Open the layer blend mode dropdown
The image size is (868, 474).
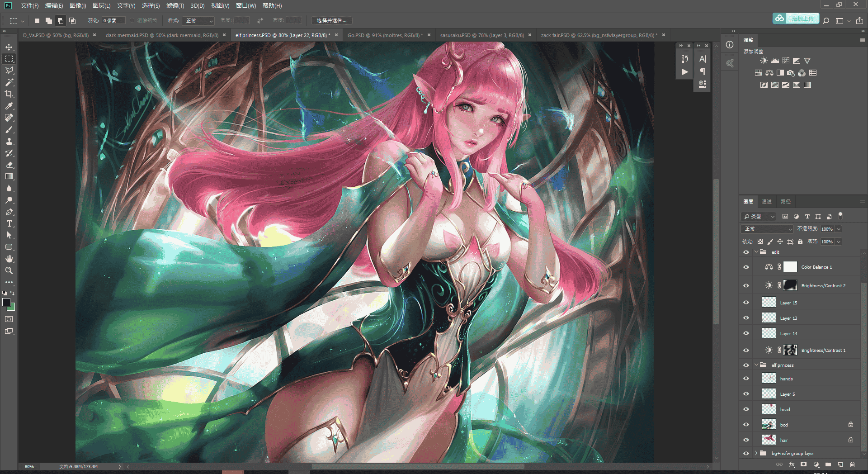(767, 229)
